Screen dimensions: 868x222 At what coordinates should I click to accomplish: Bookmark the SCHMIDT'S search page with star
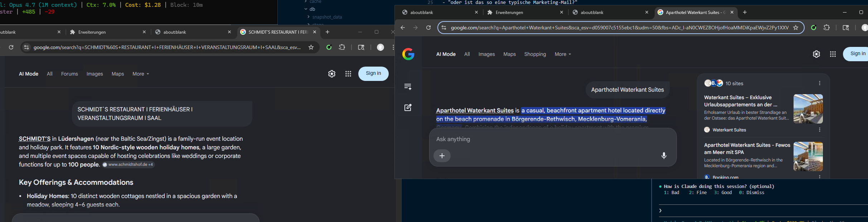(311, 47)
